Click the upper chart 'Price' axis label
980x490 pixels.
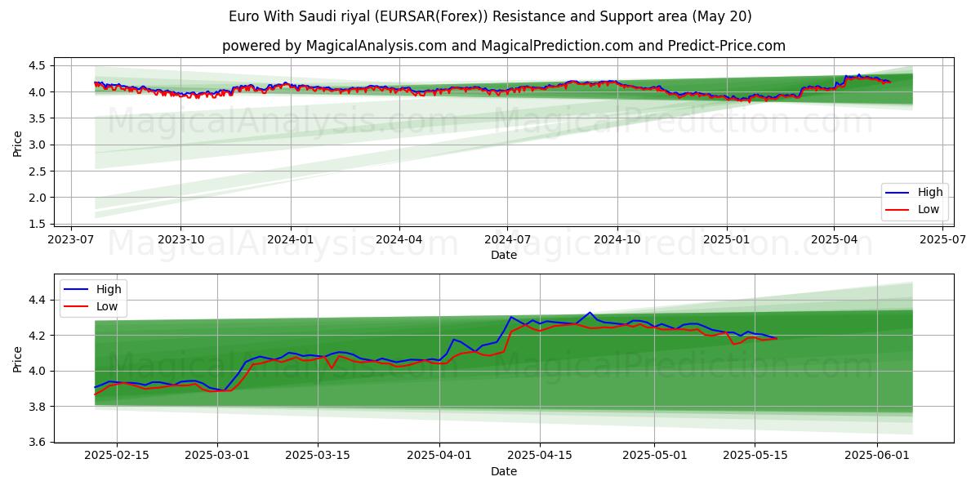click(x=18, y=144)
